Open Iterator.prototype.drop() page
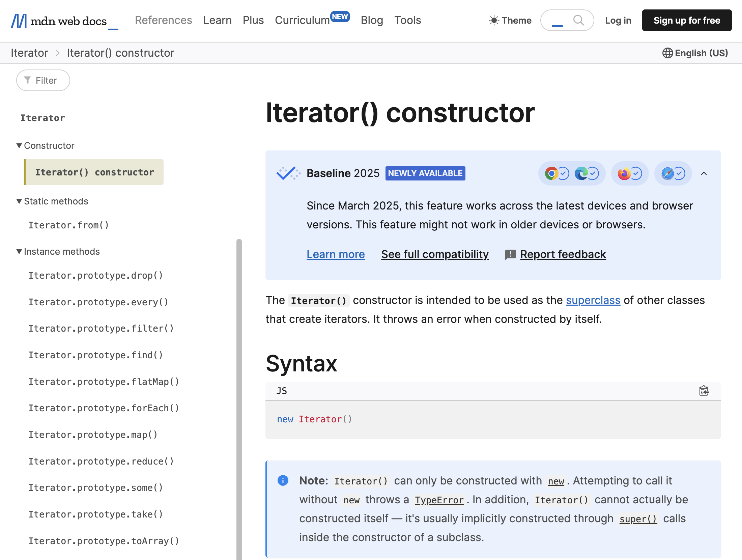The width and height of the screenshot is (742, 560). 96,275
